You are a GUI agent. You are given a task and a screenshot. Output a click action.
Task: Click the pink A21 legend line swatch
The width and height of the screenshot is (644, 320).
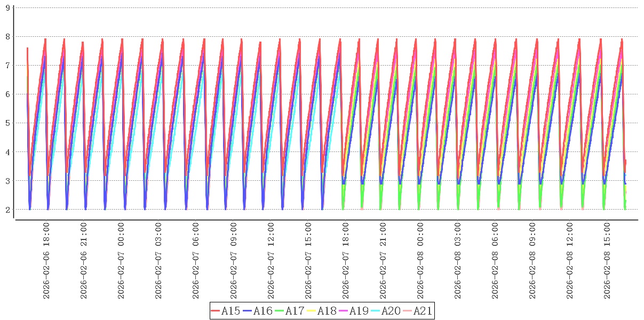[x=408, y=311]
